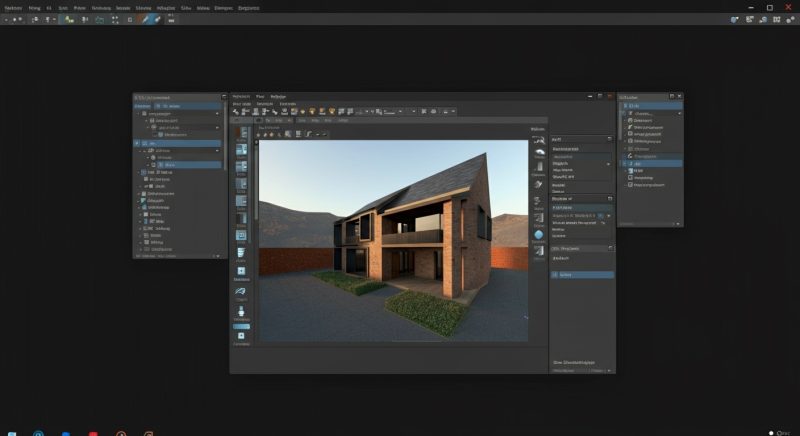
Task: Select the bucket-shaped tool in left tool column
Action: pos(241,252)
